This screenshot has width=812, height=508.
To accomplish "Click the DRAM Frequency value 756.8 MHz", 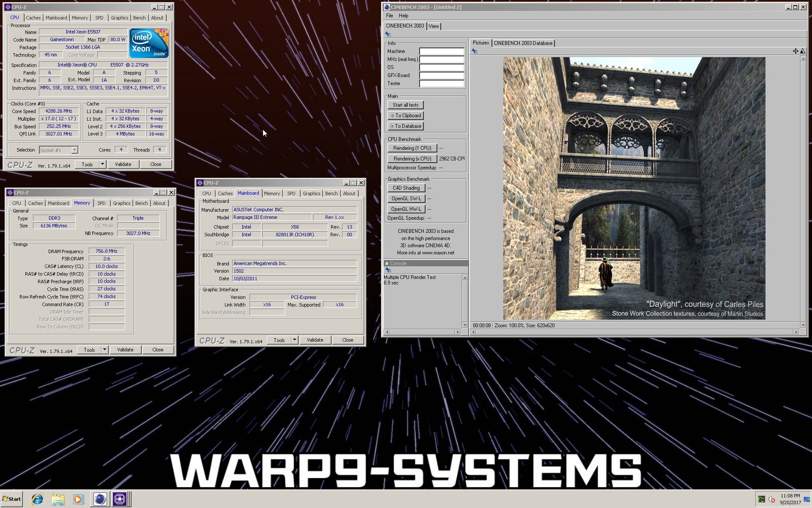I will pos(107,251).
